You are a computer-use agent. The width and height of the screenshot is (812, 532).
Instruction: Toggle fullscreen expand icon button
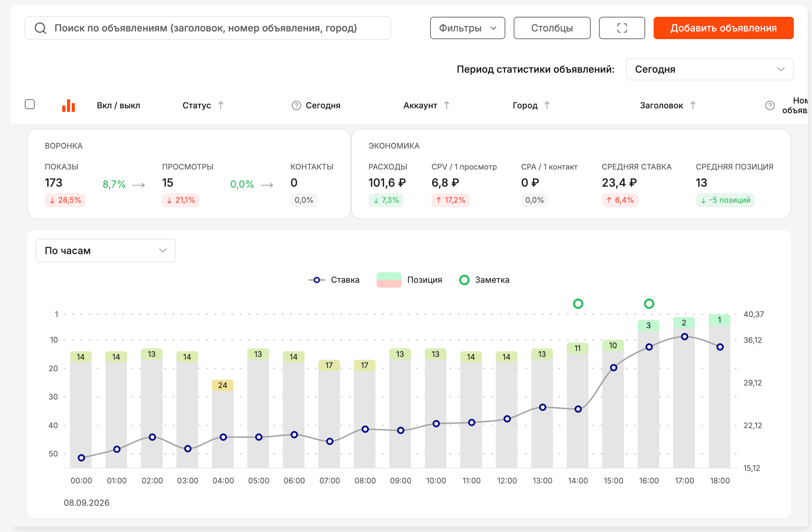(622, 28)
